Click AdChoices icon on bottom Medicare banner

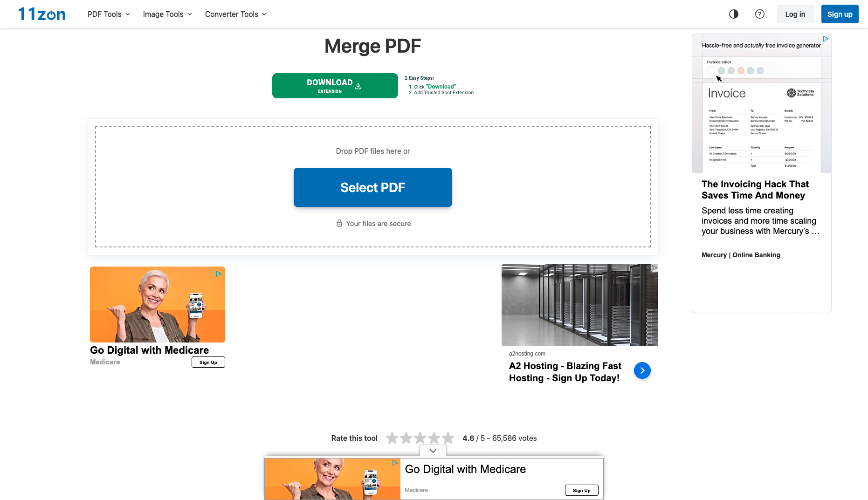point(395,463)
